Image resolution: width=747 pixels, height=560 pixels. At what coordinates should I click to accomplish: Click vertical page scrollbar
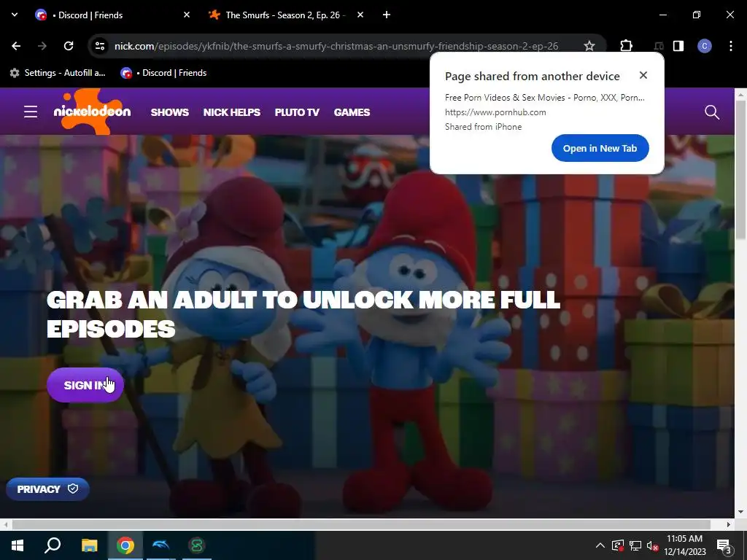pos(740,169)
